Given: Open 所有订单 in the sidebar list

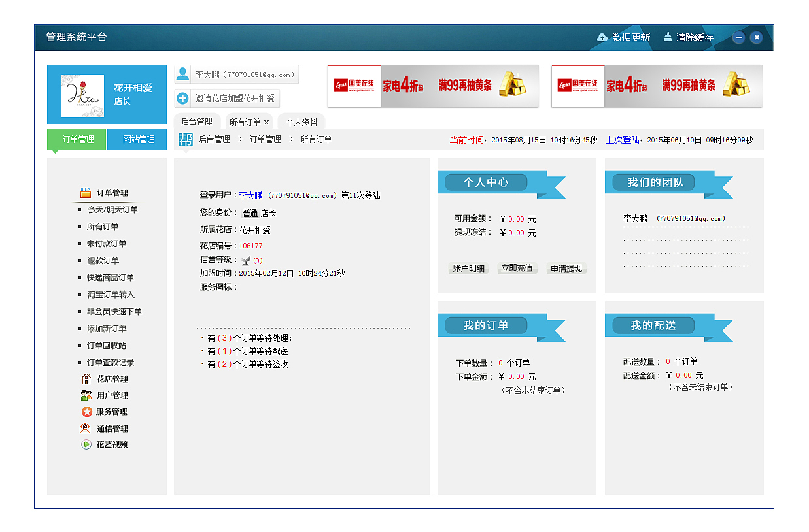Looking at the screenshot, I should (103, 227).
